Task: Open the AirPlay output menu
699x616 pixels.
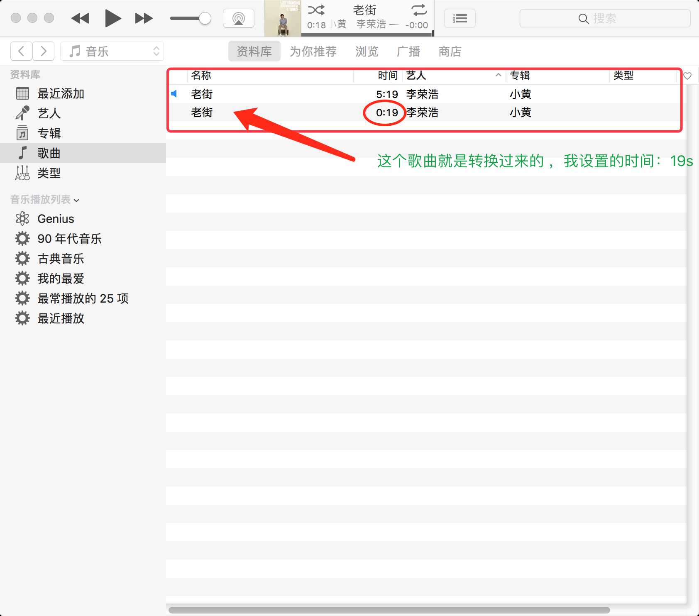Action: (x=239, y=18)
